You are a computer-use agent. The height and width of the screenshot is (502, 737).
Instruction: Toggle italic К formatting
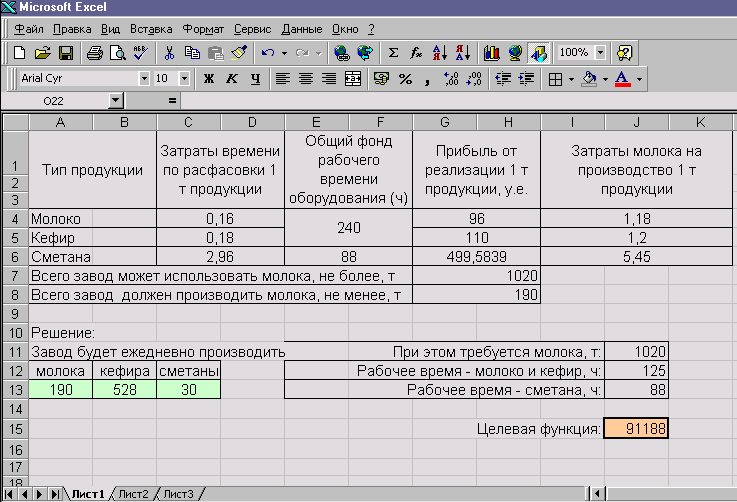(x=232, y=78)
